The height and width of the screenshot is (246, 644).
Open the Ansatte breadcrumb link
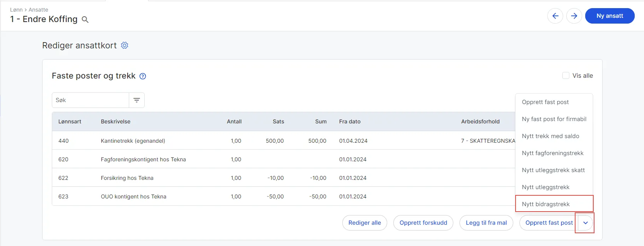pyautogui.click(x=38, y=10)
